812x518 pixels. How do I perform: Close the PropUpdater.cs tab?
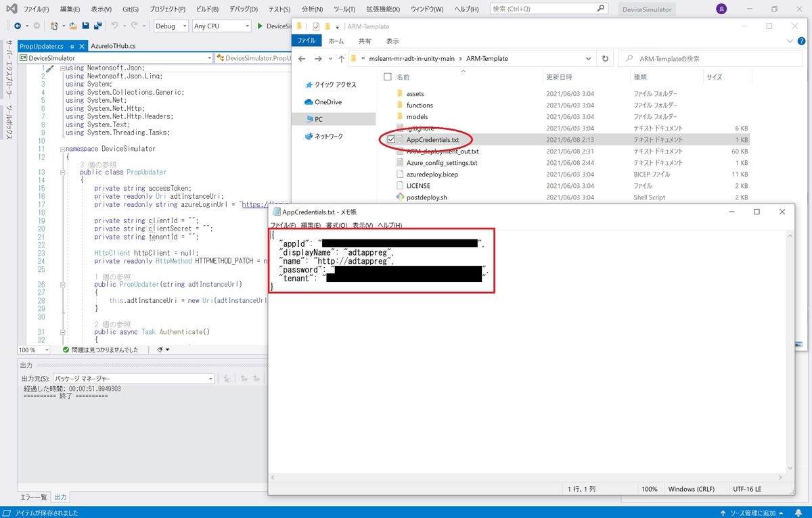click(x=81, y=46)
